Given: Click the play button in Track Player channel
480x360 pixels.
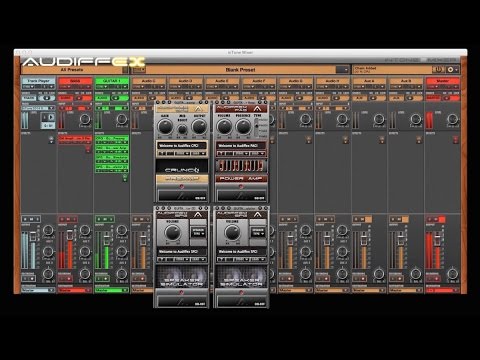Looking at the screenshot, I should (51, 117).
